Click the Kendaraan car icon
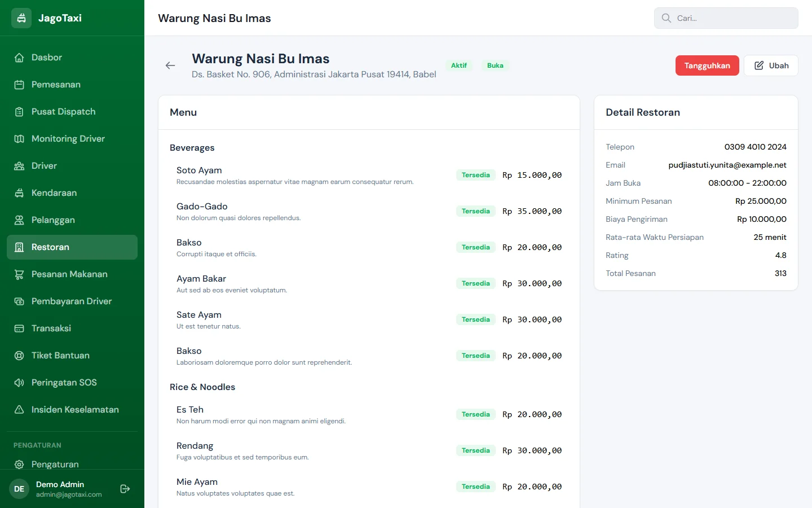The height and width of the screenshot is (508, 812). coord(19,193)
